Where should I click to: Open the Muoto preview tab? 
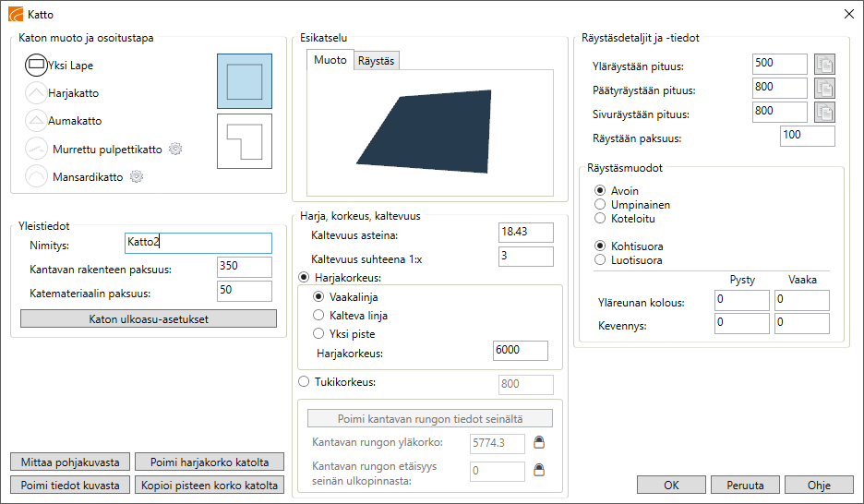pos(330,60)
